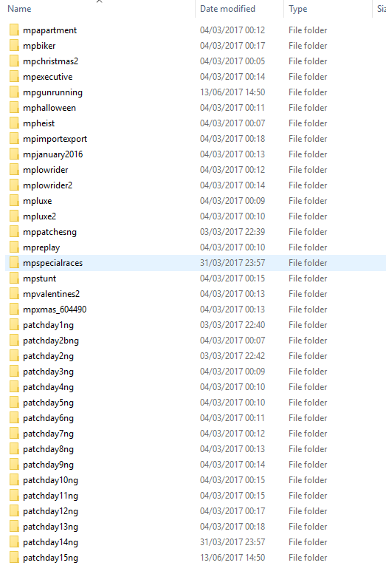Click the mppatchesng folder name
Screen dimensions: 386x588
50,232
